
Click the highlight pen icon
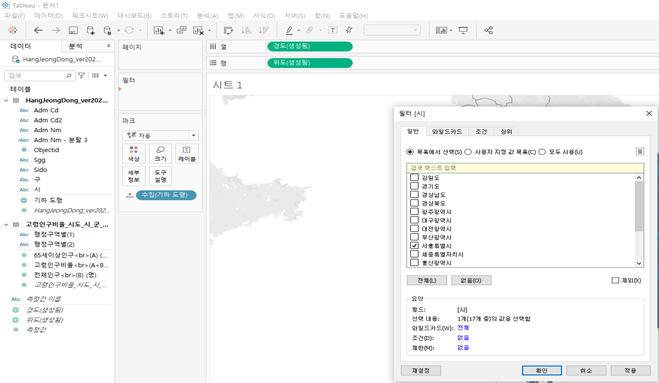(289, 30)
